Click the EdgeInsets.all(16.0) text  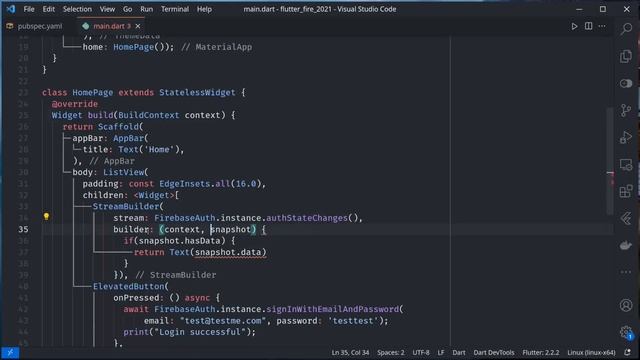click(x=210, y=184)
